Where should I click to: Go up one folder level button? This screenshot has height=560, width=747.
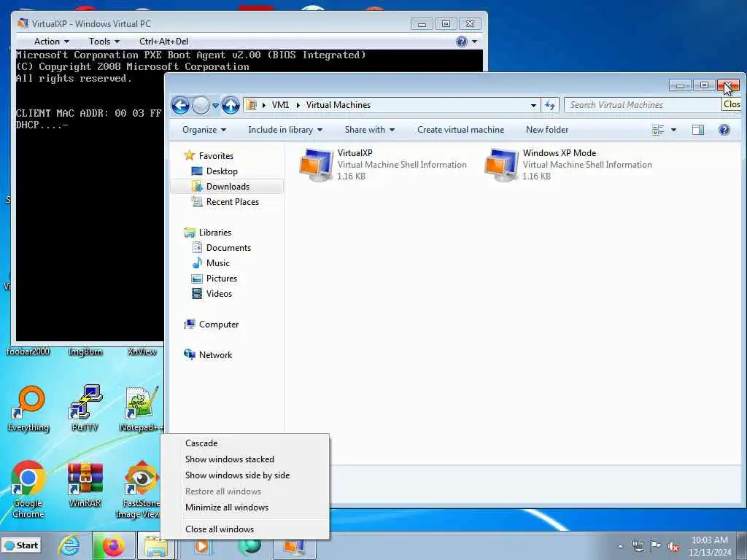pyautogui.click(x=231, y=105)
